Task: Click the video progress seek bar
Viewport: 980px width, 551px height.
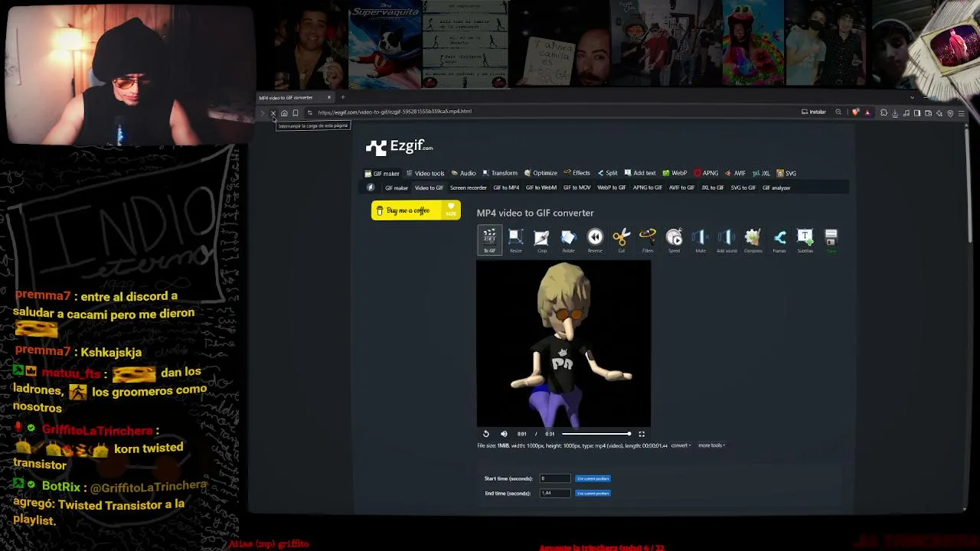Action: [596, 434]
